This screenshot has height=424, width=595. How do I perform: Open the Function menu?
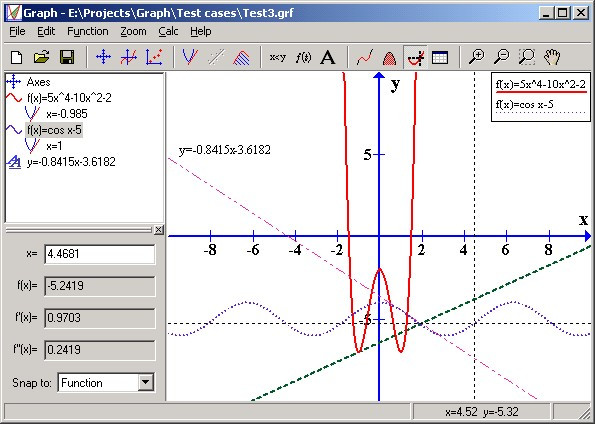pos(88,31)
